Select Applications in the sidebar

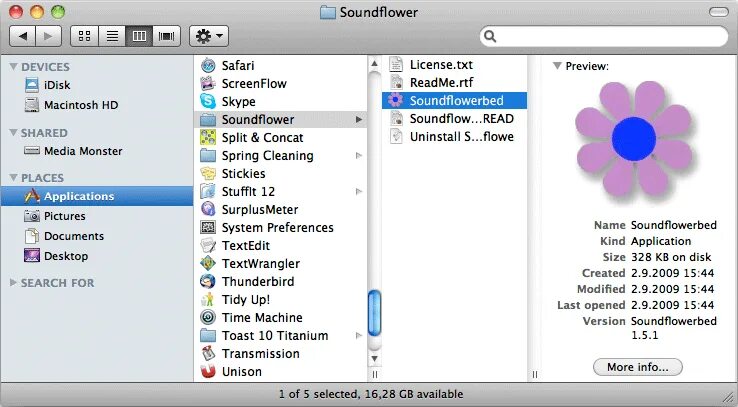[96, 196]
